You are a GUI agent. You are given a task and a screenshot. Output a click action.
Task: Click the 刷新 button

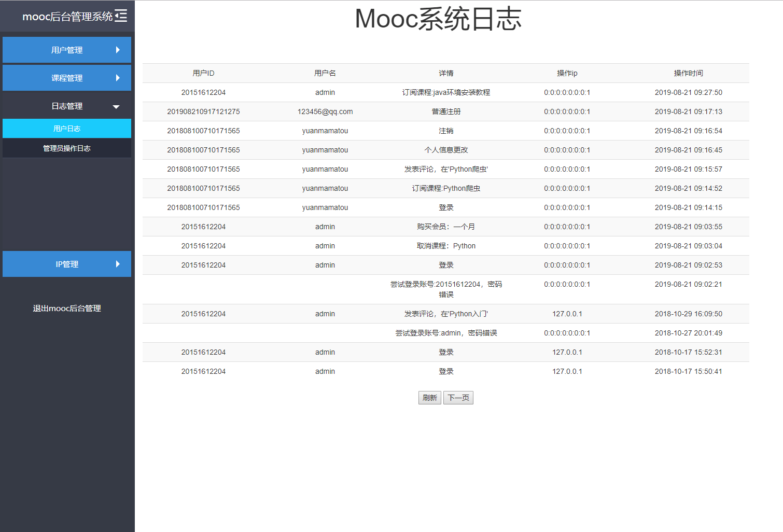(x=430, y=398)
